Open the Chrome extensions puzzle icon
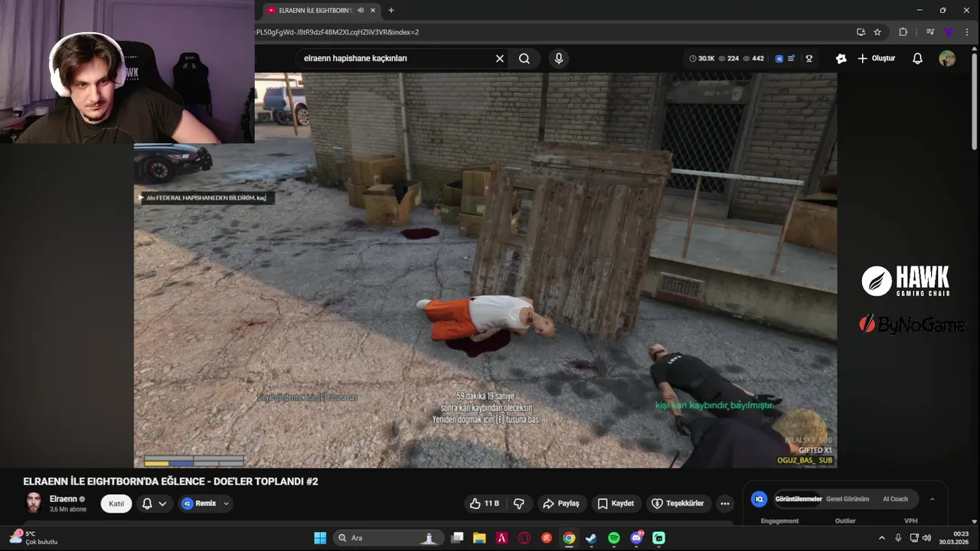 [903, 32]
